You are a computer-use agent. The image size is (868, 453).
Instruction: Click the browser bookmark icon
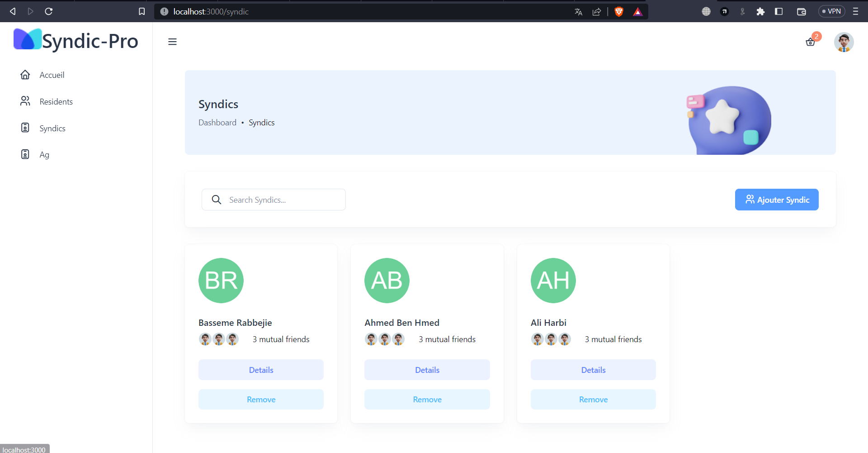tap(142, 11)
